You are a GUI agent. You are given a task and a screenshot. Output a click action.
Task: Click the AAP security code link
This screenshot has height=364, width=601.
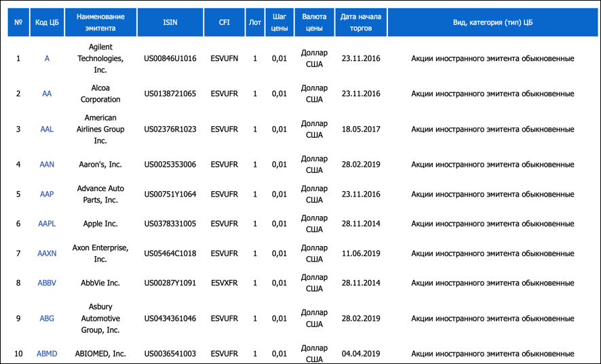click(47, 194)
